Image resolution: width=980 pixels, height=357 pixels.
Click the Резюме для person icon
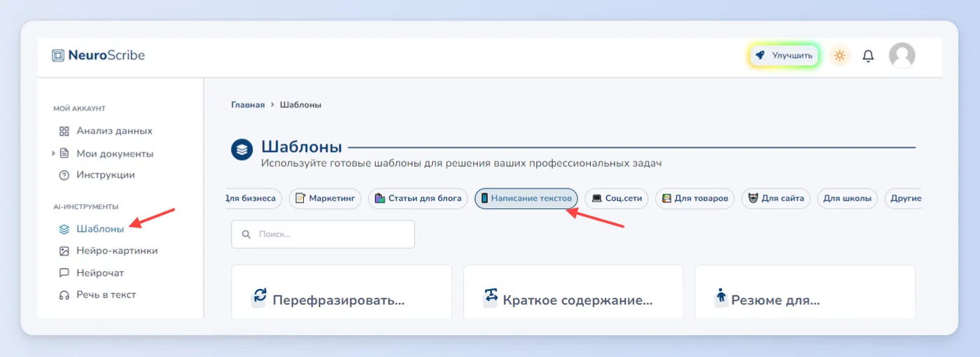pos(722,297)
